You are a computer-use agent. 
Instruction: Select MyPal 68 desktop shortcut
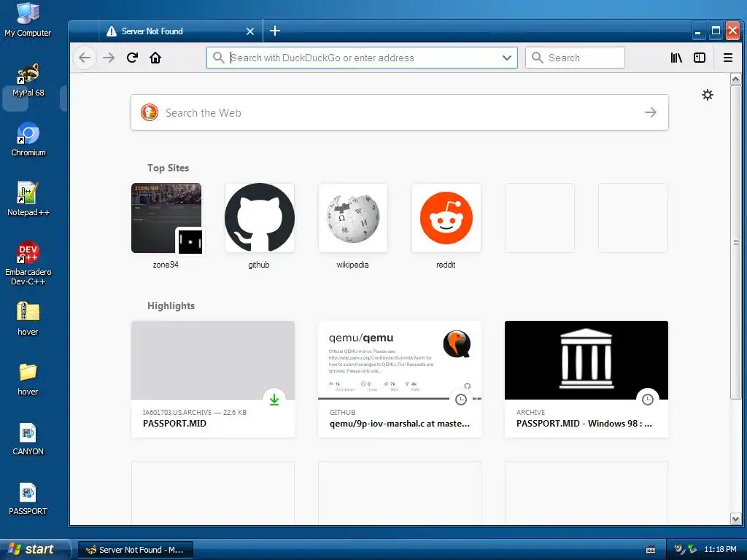point(28,80)
